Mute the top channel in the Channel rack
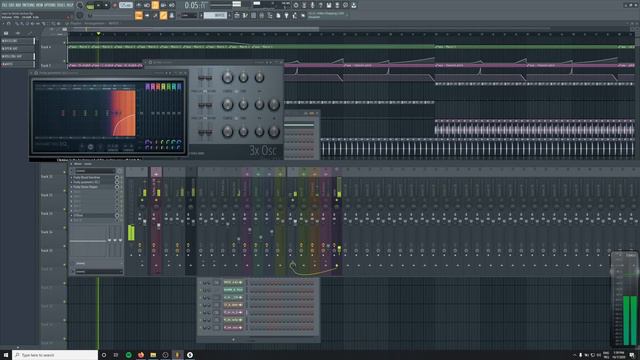 [201, 282]
